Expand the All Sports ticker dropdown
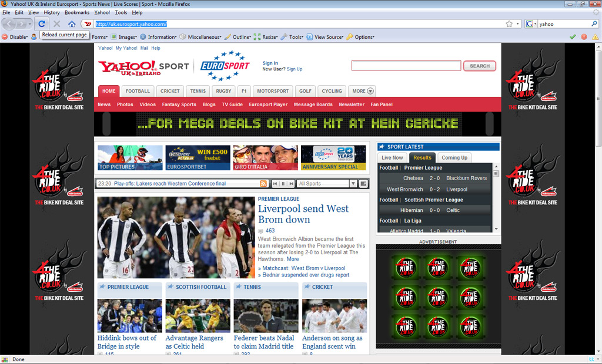The width and height of the screenshot is (602, 364). pos(353,184)
